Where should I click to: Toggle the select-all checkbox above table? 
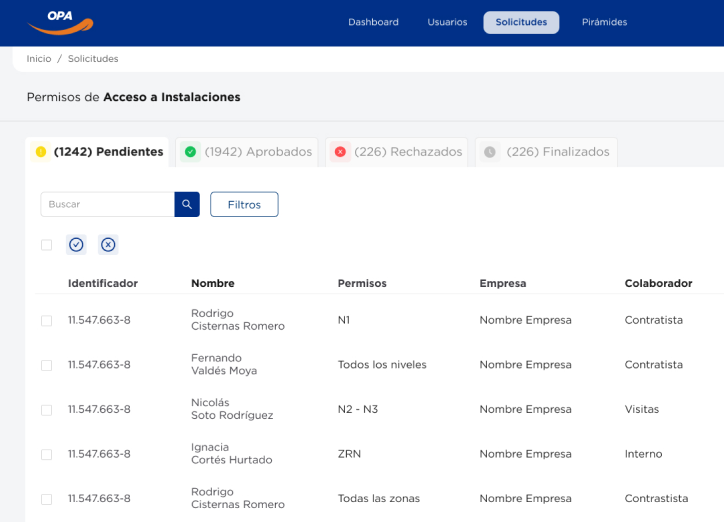click(46, 245)
